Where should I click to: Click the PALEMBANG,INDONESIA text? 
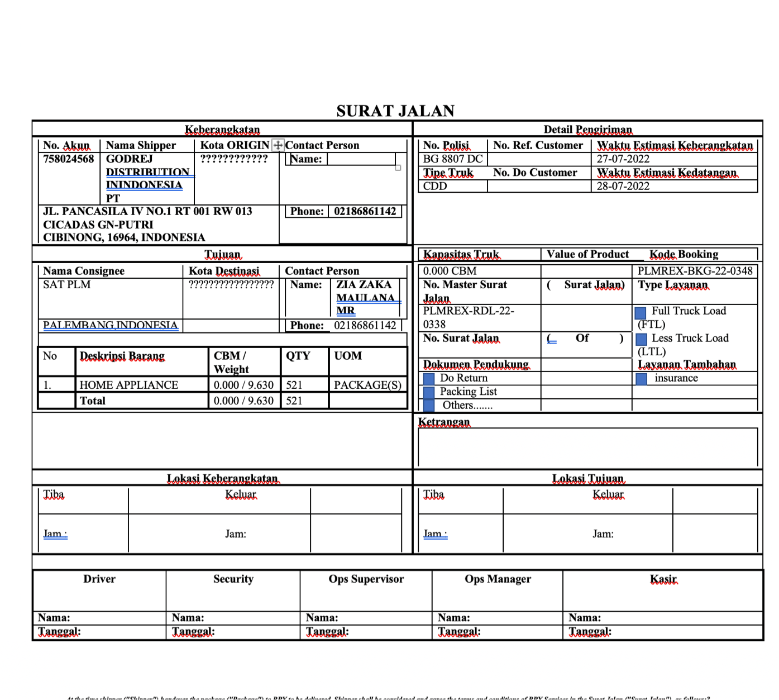[111, 325]
